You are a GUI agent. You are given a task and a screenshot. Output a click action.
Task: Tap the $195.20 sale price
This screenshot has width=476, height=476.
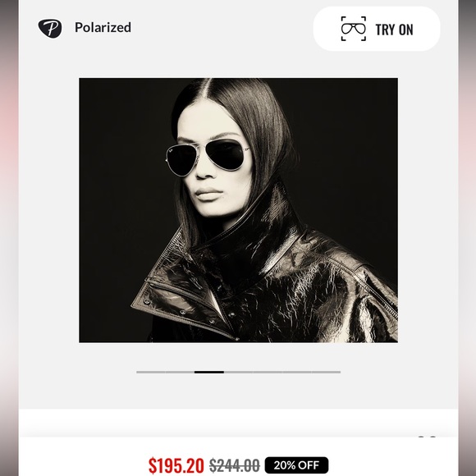click(x=176, y=465)
